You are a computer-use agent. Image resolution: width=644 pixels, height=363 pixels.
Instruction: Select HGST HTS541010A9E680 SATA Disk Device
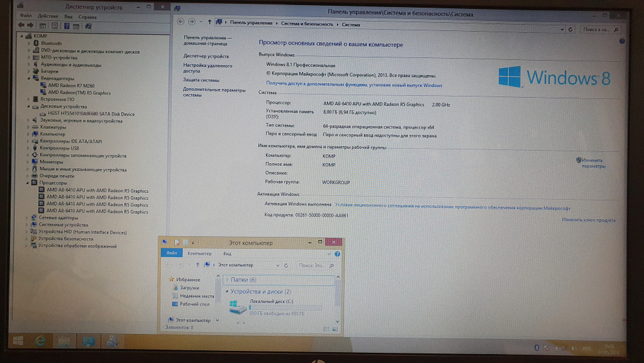pos(91,114)
